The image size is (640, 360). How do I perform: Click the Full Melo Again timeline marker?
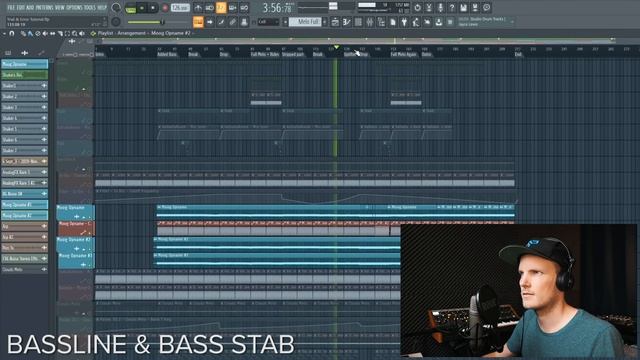coord(403,54)
